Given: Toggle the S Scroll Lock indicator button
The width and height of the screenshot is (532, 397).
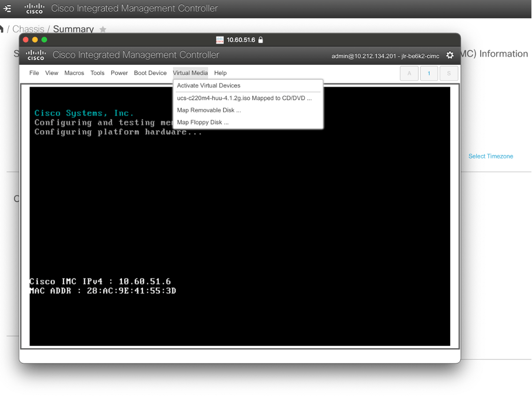Looking at the screenshot, I should click(x=448, y=73).
